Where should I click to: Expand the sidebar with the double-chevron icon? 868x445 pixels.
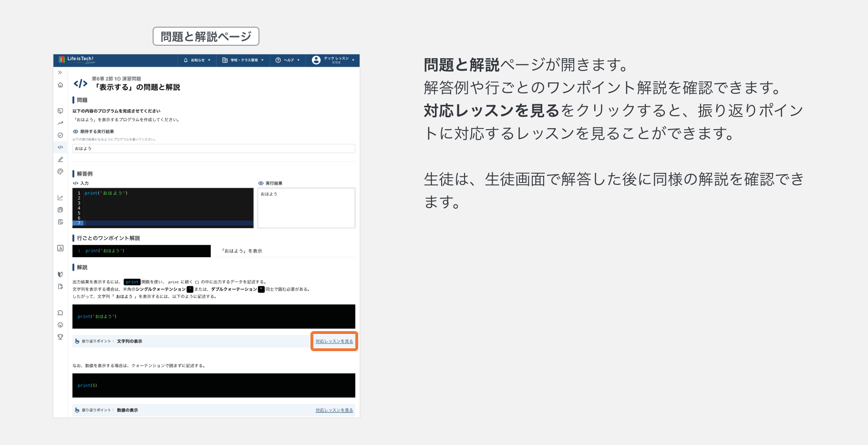coord(60,72)
